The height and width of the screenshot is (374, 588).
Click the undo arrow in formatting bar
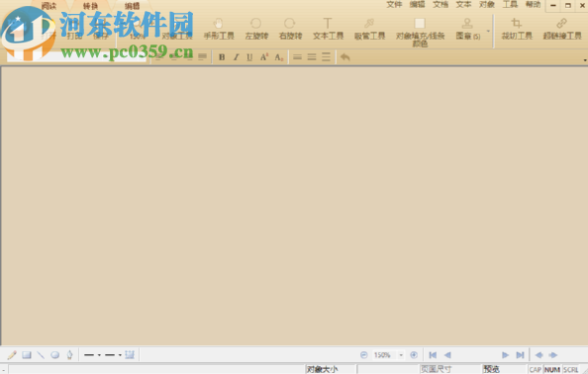(x=345, y=57)
